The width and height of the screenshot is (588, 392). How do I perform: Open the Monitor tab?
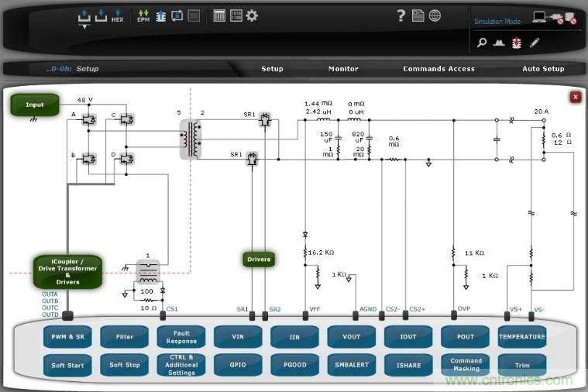(343, 69)
